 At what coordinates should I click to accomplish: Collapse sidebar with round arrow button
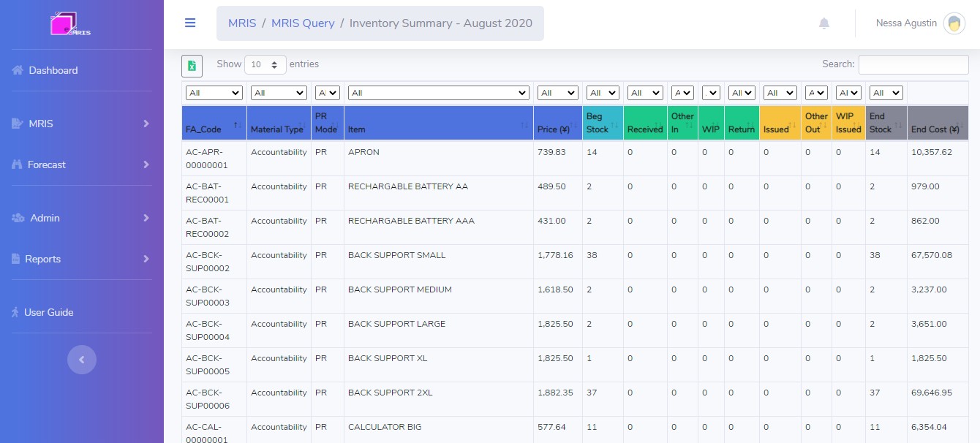tap(82, 360)
